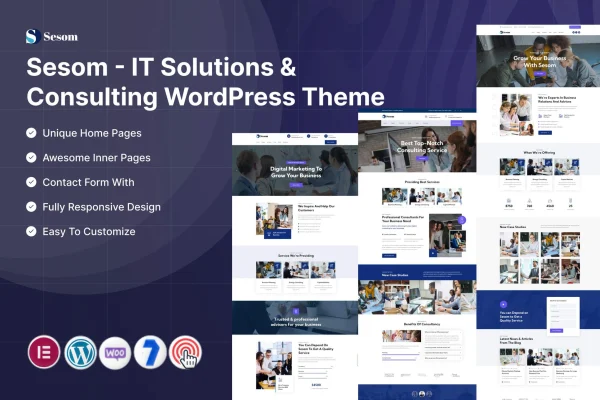Select the 'Contact Form With' text

pyautogui.click(x=88, y=182)
